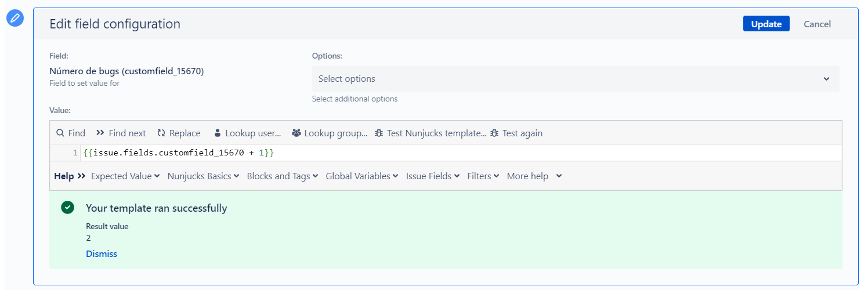Click the line number 1 gutter
The width and height of the screenshot is (868, 290).
coord(75,153)
